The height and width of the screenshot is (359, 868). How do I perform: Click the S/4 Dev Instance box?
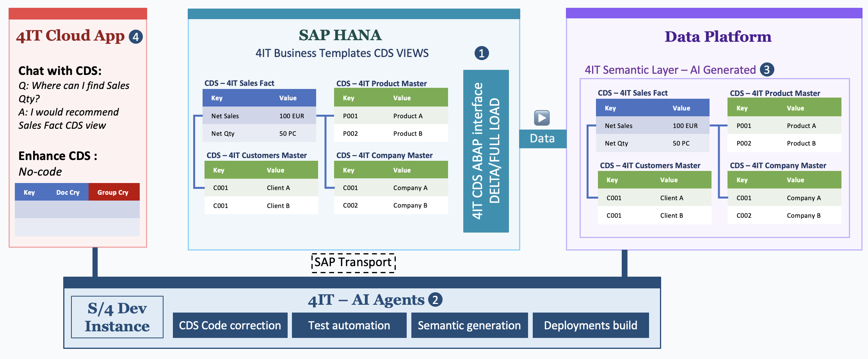(117, 317)
